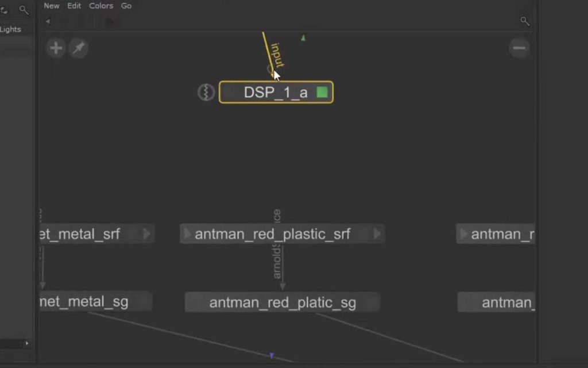Click the purple port marker at bottom
Image resolution: width=588 pixels, height=368 pixels.
pos(272,356)
